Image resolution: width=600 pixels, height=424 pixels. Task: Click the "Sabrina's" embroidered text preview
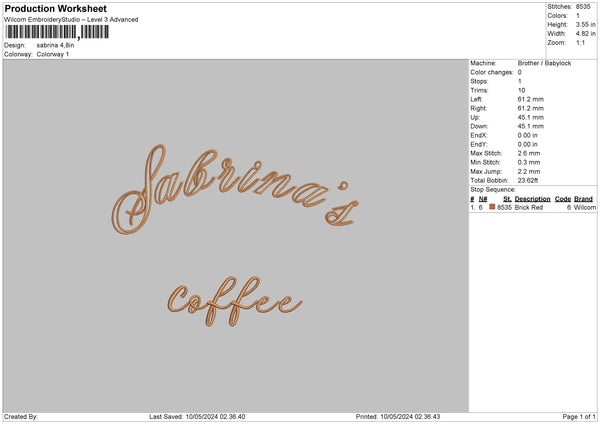tap(235, 190)
